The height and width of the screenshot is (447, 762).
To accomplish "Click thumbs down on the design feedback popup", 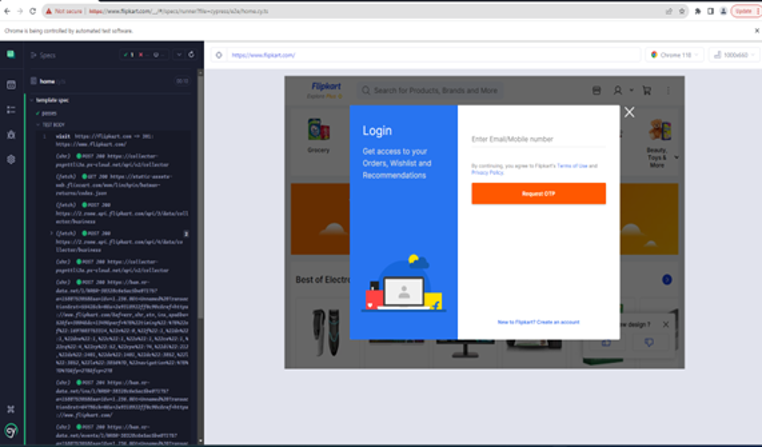I will pyautogui.click(x=648, y=343).
